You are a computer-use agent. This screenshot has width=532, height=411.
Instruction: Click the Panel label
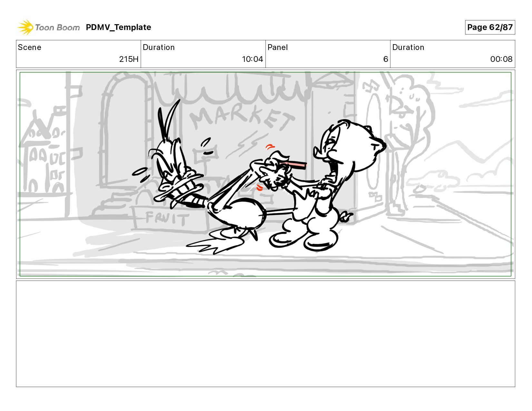point(278,47)
